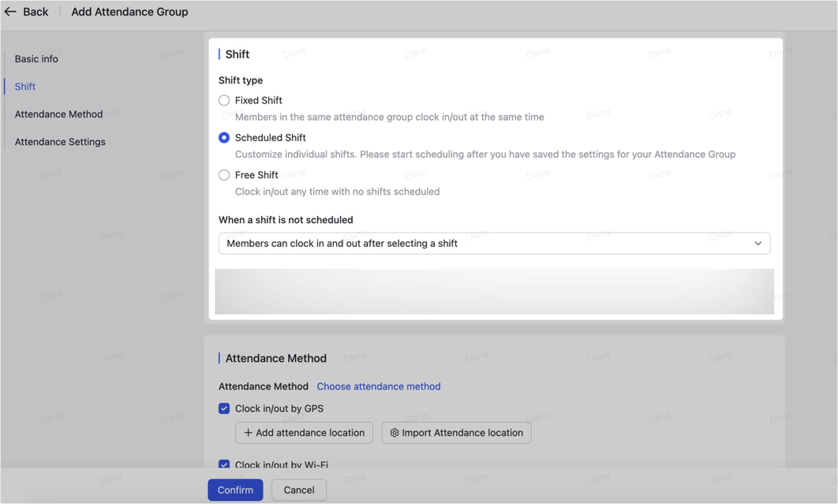This screenshot has height=504, width=838.
Task: Click the Back text at the top
Action: pos(36,12)
